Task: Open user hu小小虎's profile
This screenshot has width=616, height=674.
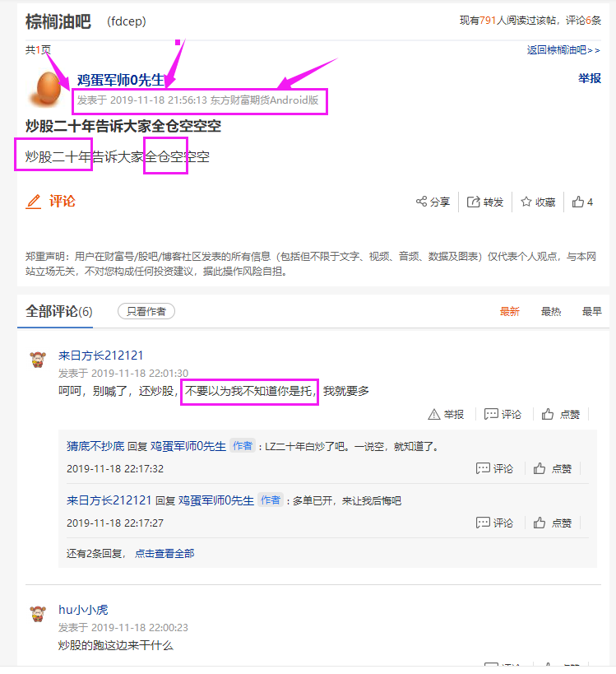Action: [83, 610]
